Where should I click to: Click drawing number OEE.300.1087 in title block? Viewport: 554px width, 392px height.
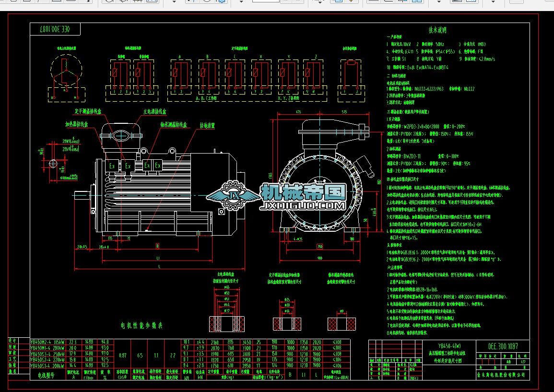(x=503, y=345)
